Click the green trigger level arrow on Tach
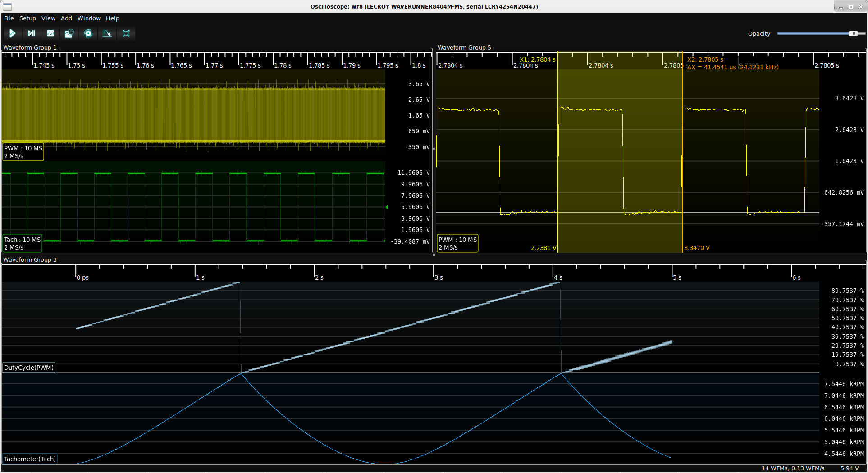 tap(387, 207)
